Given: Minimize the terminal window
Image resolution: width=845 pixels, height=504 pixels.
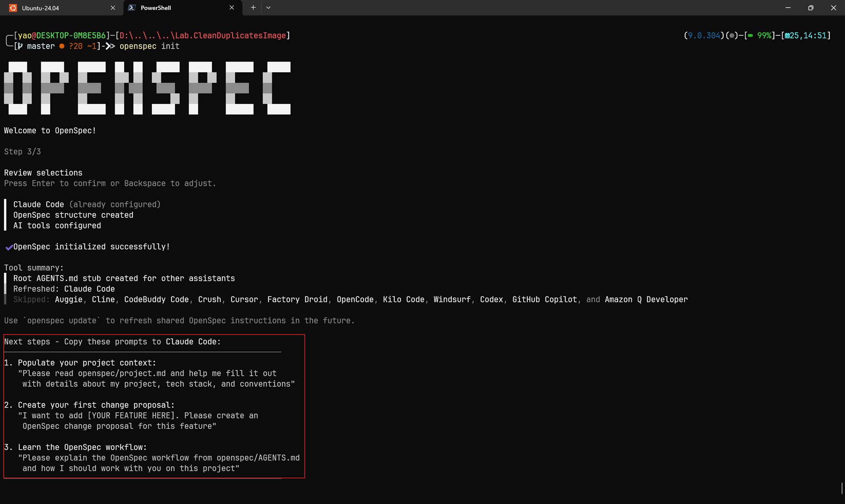Looking at the screenshot, I should [788, 8].
